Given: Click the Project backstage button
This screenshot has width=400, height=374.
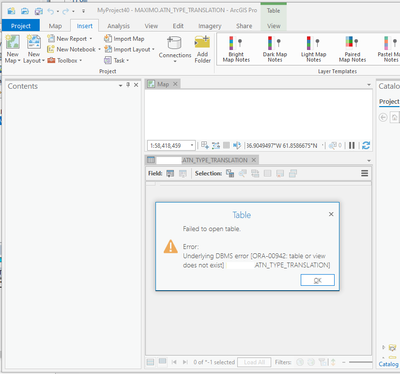Looking at the screenshot, I should (x=21, y=26).
